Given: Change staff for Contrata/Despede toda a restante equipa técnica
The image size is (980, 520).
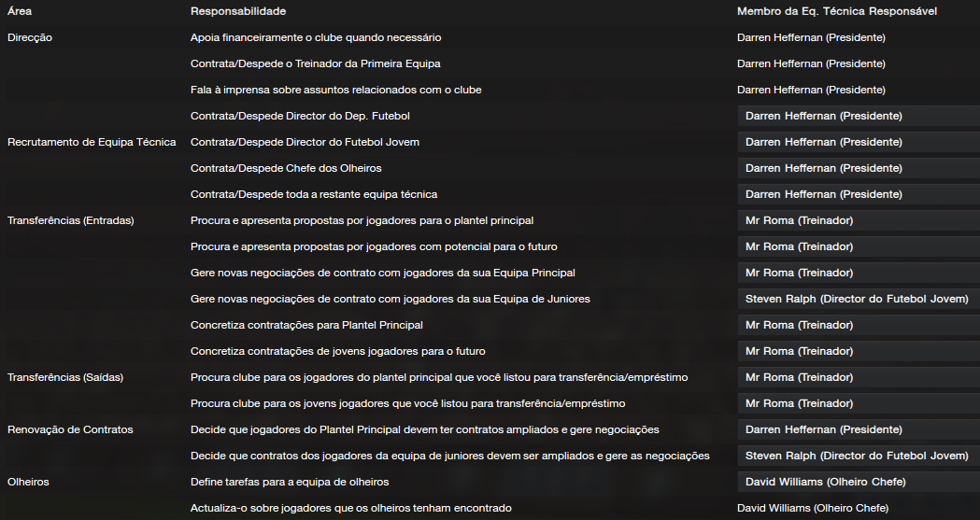Looking at the screenshot, I should [x=859, y=195].
